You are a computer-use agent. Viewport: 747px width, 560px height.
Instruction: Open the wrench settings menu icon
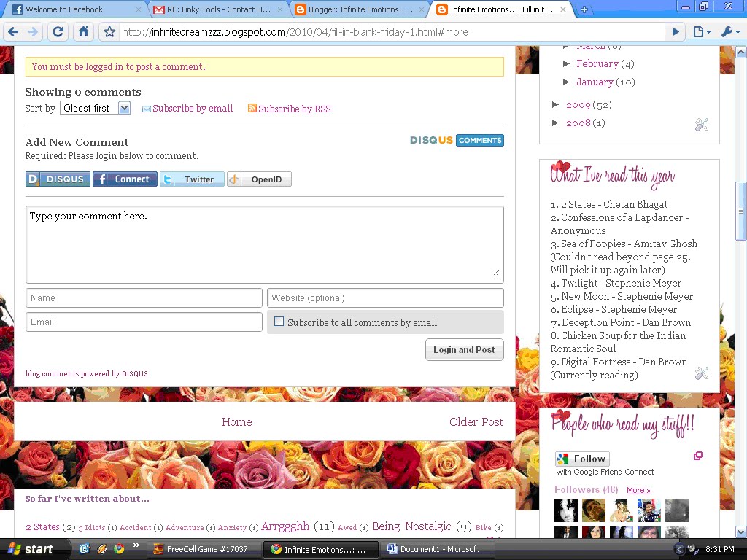pos(729,32)
